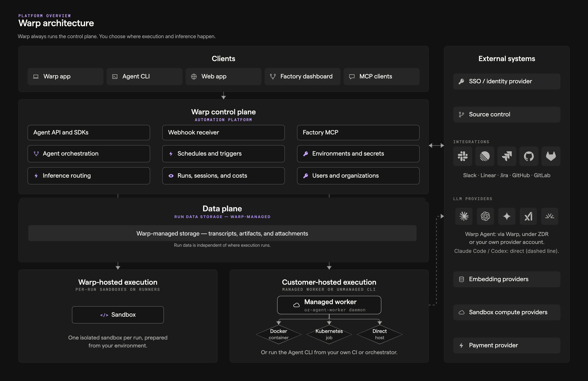
Task: Click the code brackets icon in the Sandbox box
Action: click(104, 315)
